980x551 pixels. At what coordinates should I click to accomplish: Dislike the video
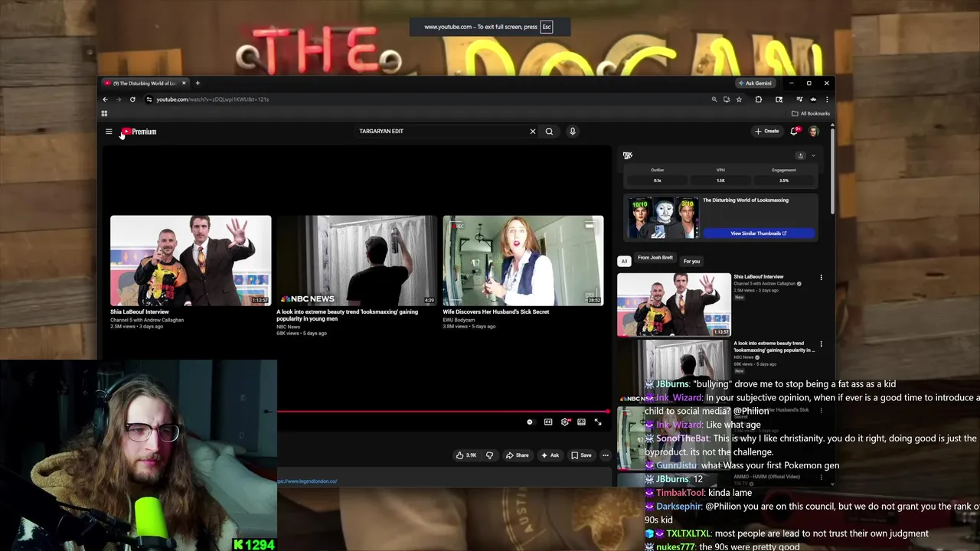coord(489,455)
